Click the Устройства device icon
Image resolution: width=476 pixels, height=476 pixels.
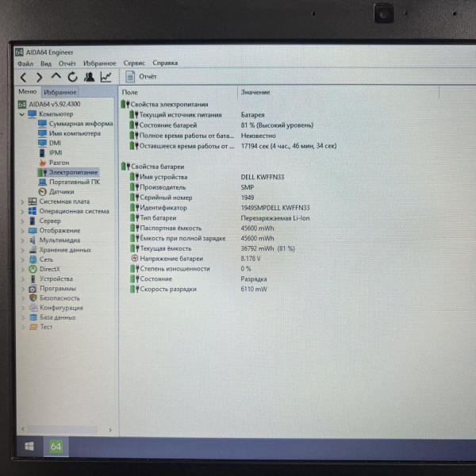pyautogui.click(x=33, y=279)
